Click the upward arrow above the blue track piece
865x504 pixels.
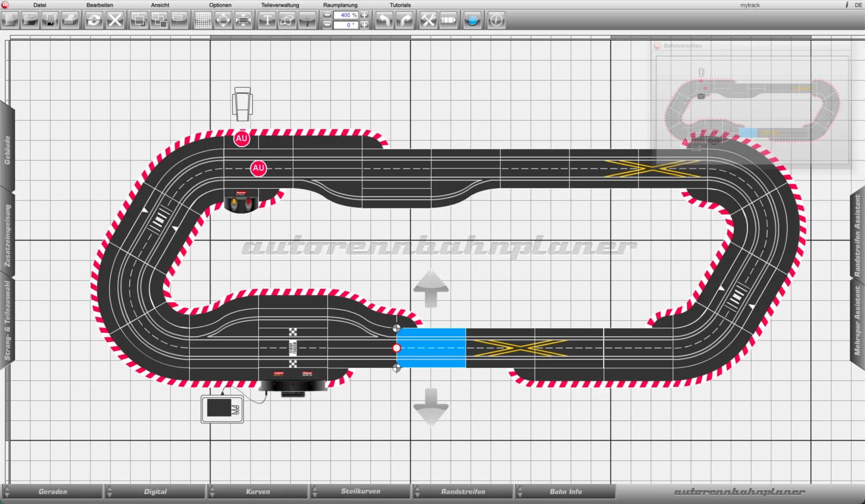pyautogui.click(x=431, y=288)
